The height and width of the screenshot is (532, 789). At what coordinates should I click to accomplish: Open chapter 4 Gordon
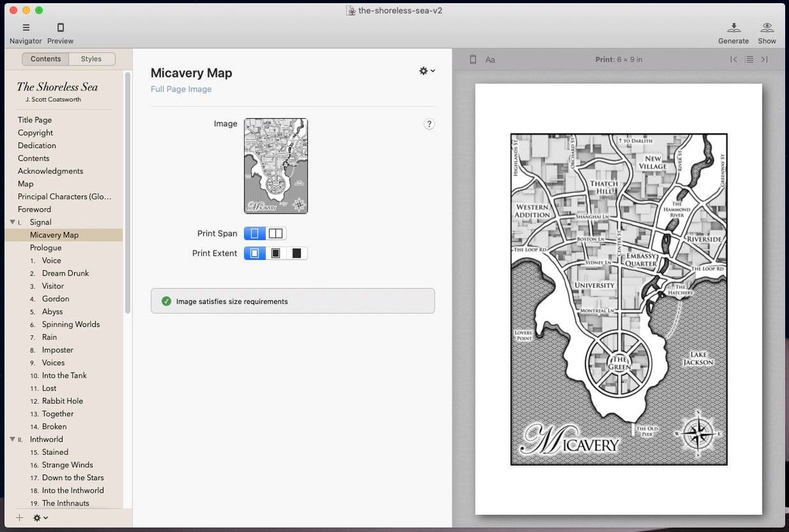pyautogui.click(x=55, y=299)
